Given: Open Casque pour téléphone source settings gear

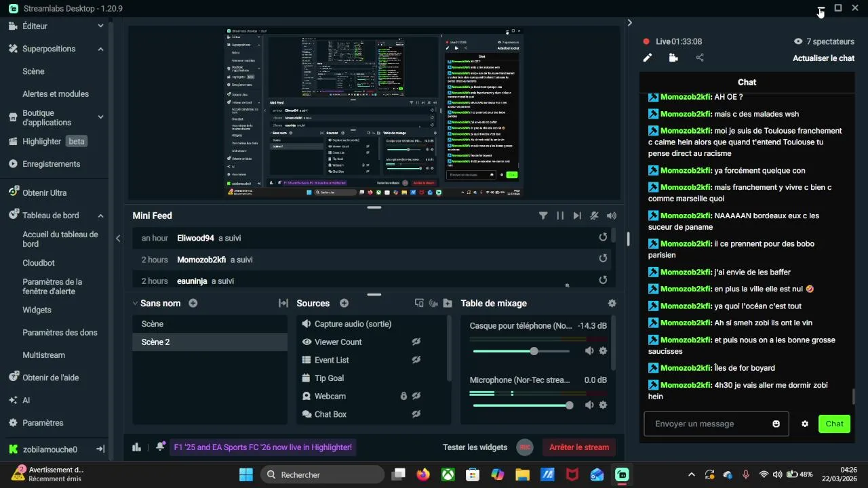Looking at the screenshot, I should click(603, 350).
